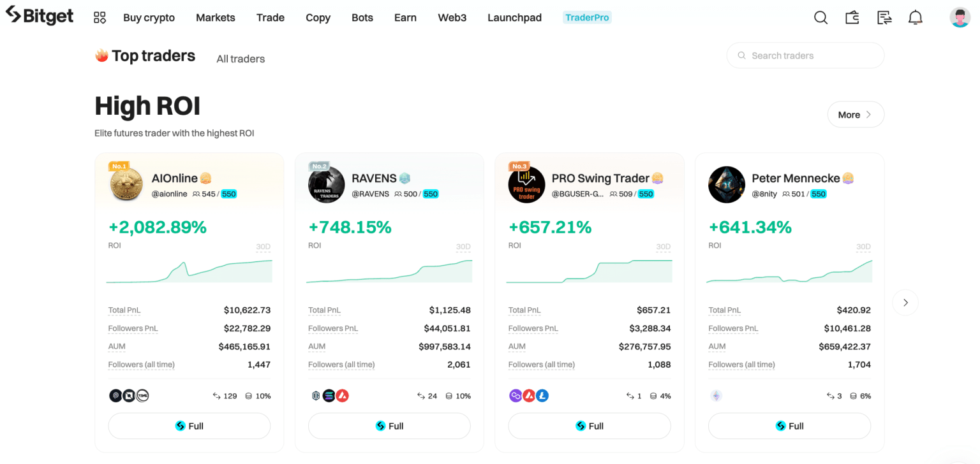Viewport: 980px width, 464px height.
Task: Click Full button on Peter Mennecke card
Action: click(789, 426)
